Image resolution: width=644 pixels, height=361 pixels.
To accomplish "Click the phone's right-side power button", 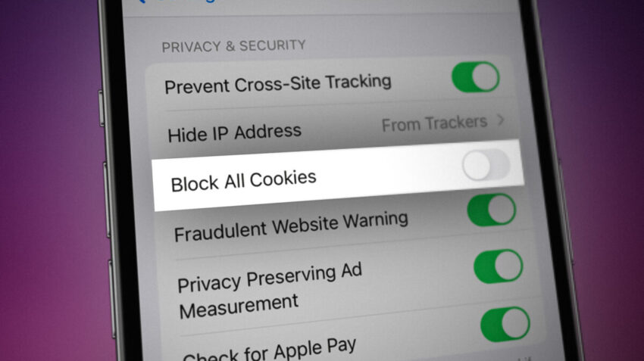I will 565,211.
